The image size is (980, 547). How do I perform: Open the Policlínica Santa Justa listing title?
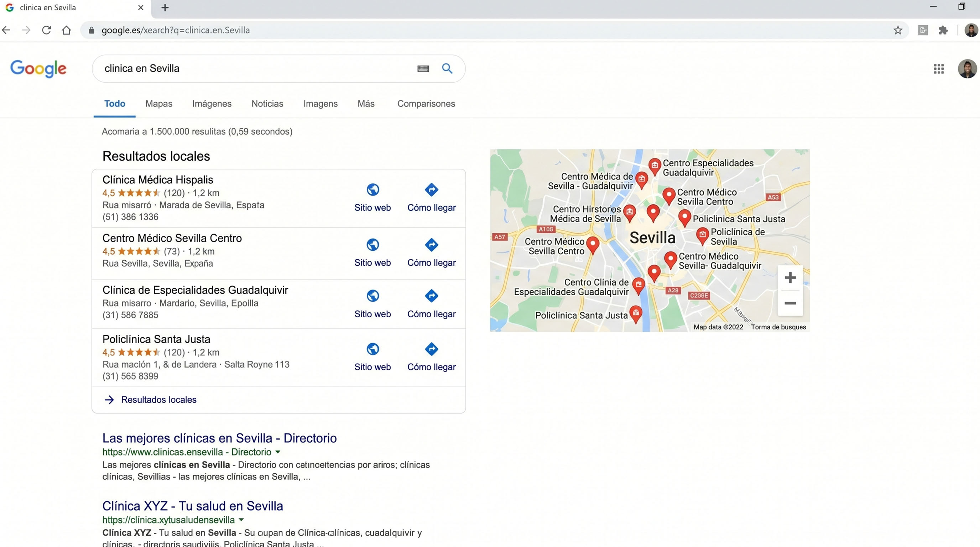pyautogui.click(x=156, y=339)
